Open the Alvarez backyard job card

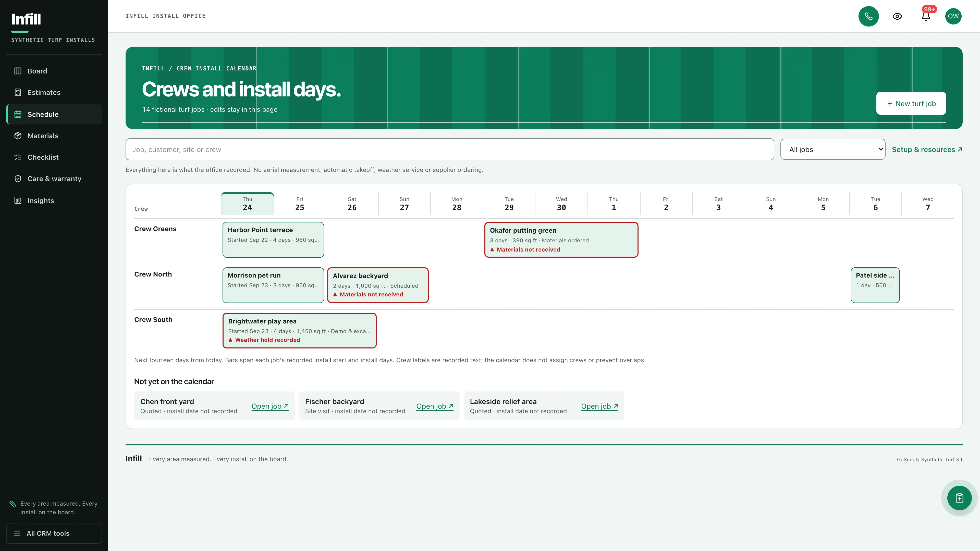(378, 285)
